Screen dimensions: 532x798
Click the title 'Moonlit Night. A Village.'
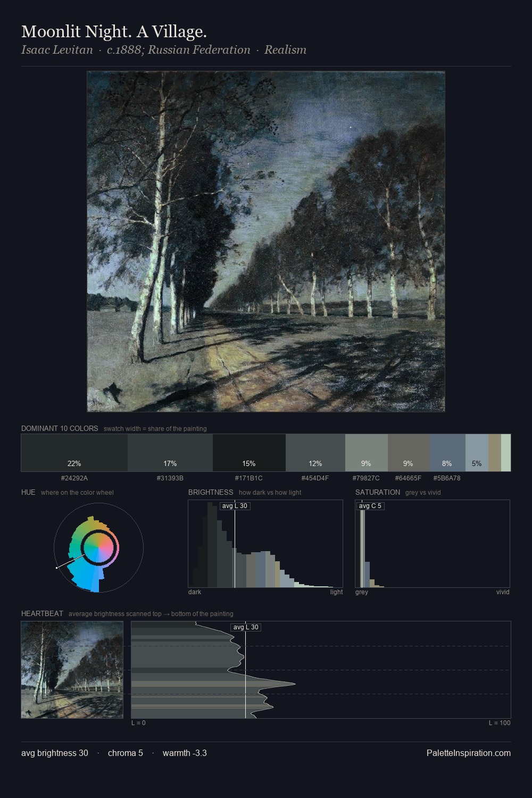point(114,32)
